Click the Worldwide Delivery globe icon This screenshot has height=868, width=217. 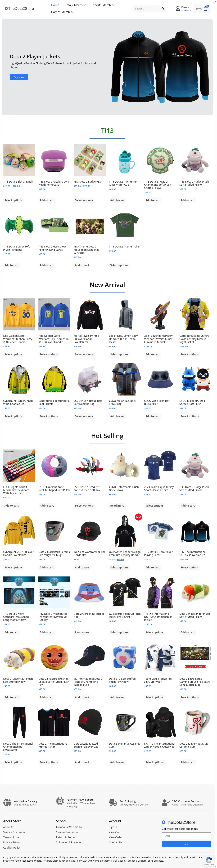tap(7, 803)
